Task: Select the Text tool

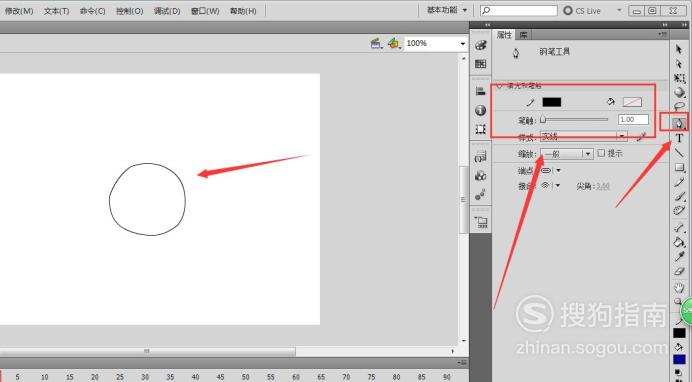Action: click(x=679, y=138)
